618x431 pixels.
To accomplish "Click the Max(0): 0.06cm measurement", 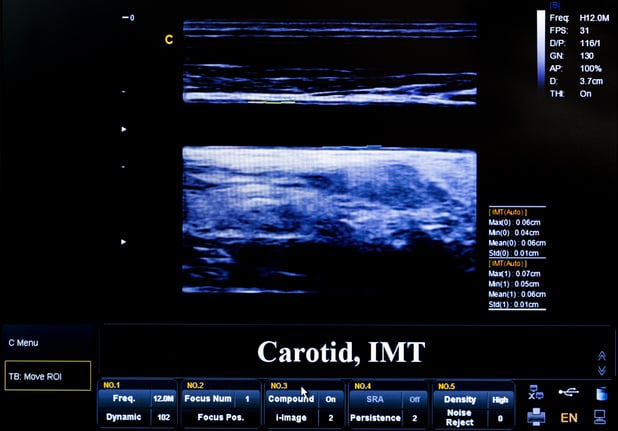I will pyautogui.click(x=515, y=223).
